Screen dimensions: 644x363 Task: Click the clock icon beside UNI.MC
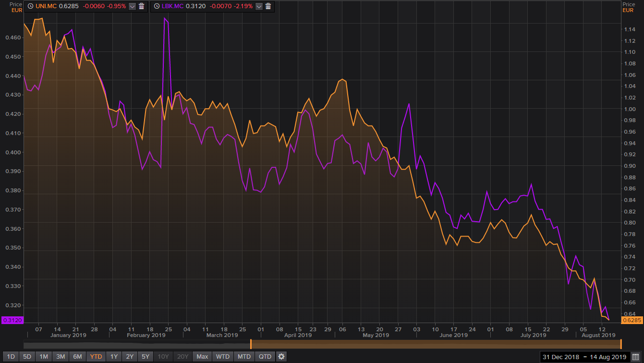click(x=30, y=6)
